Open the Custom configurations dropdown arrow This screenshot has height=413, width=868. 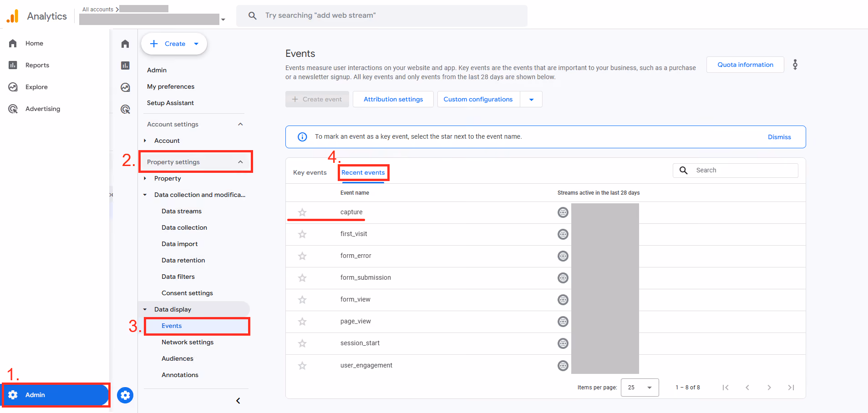[531, 99]
